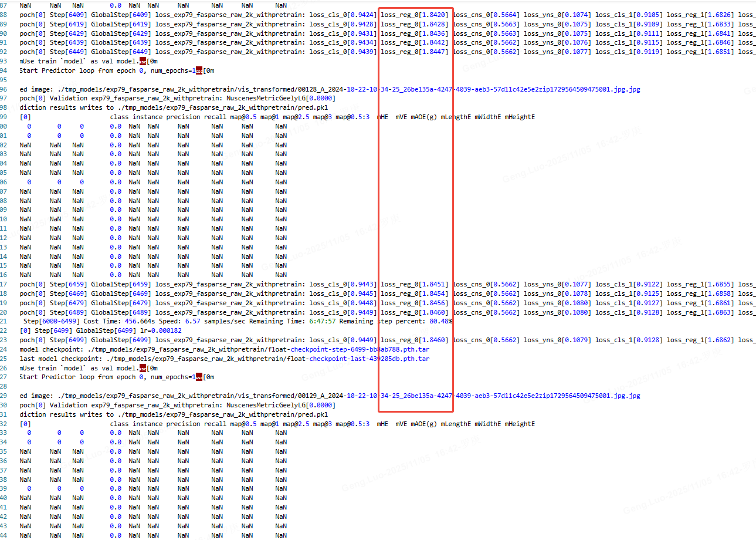Click loss_cls_0[0.9439] in the log
The width and height of the screenshot is (756, 540).
[x=343, y=52]
